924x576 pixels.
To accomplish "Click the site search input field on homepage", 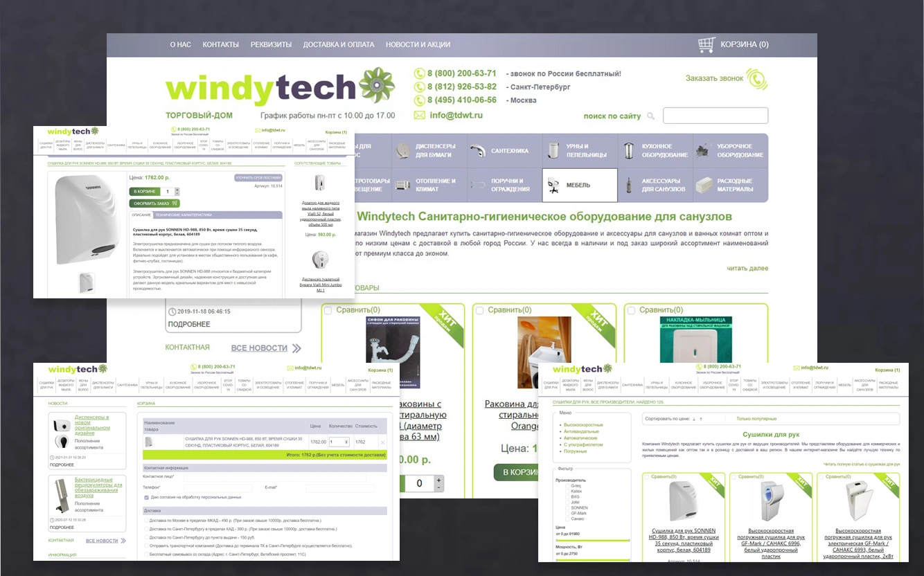I will pyautogui.click(x=716, y=116).
